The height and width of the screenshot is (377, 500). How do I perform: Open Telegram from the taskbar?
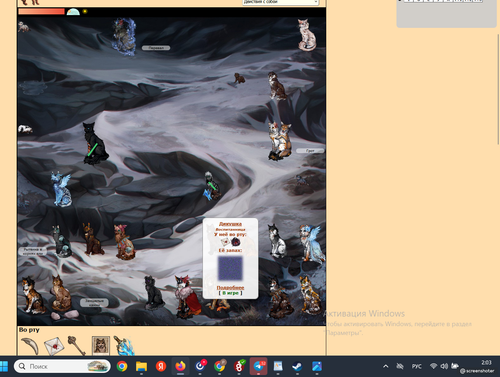(259, 366)
